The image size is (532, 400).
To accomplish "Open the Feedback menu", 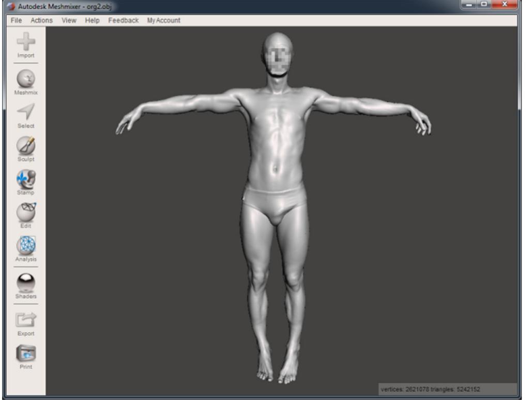I will click(124, 20).
